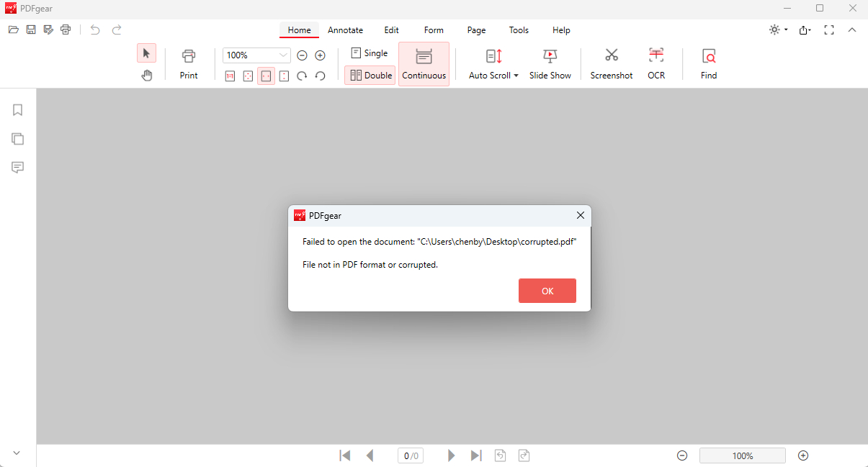
Task: Redo the last action
Action: pos(117,30)
